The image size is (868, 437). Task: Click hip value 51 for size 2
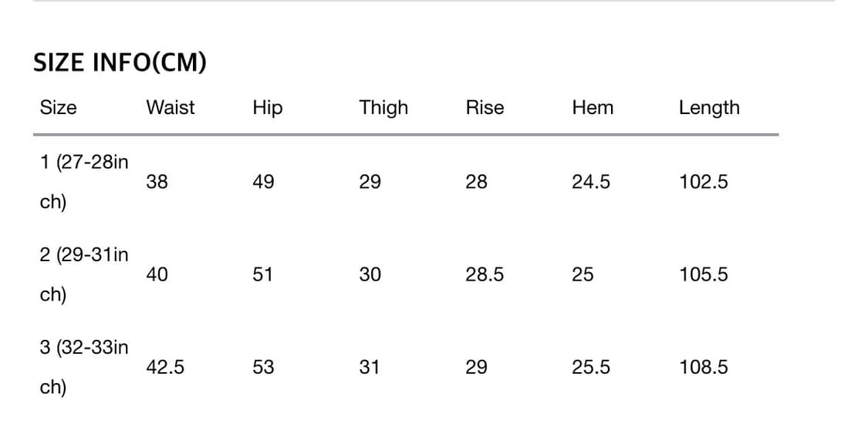pyautogui.click(x=263, y=274)
